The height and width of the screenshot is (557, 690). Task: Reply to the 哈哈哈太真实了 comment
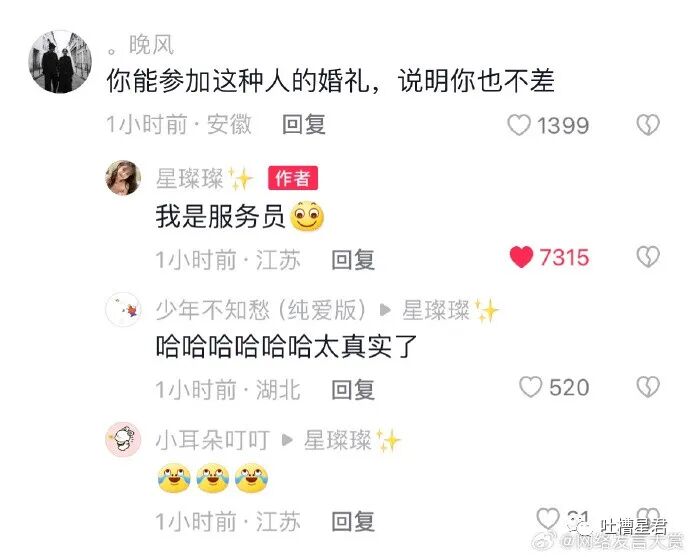(x=353, y=390)
